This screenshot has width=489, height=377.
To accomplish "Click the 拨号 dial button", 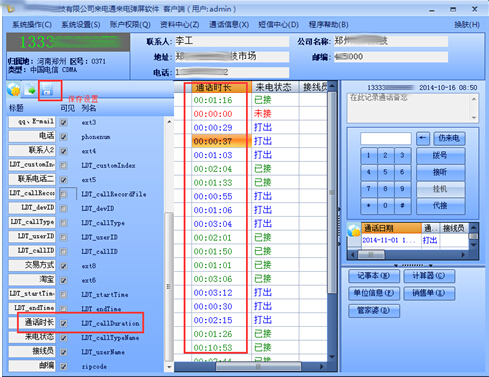I will tap(440, 155).
